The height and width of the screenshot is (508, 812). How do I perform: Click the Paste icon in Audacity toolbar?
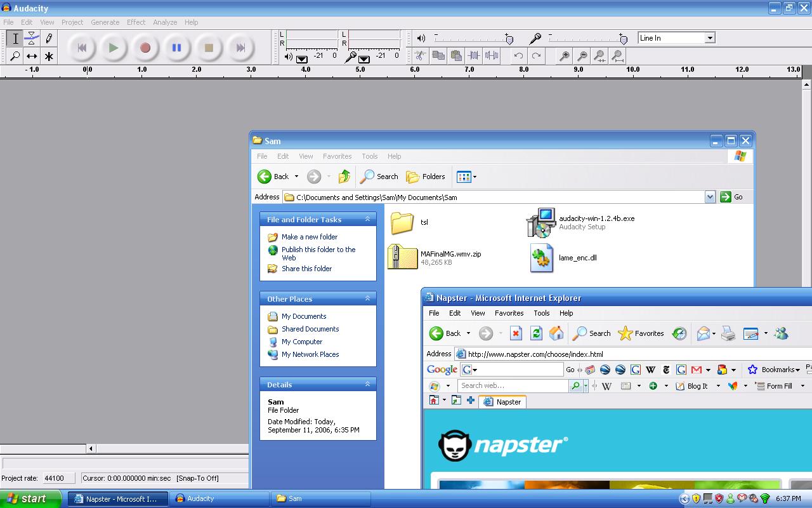click(x=455, y=56)
